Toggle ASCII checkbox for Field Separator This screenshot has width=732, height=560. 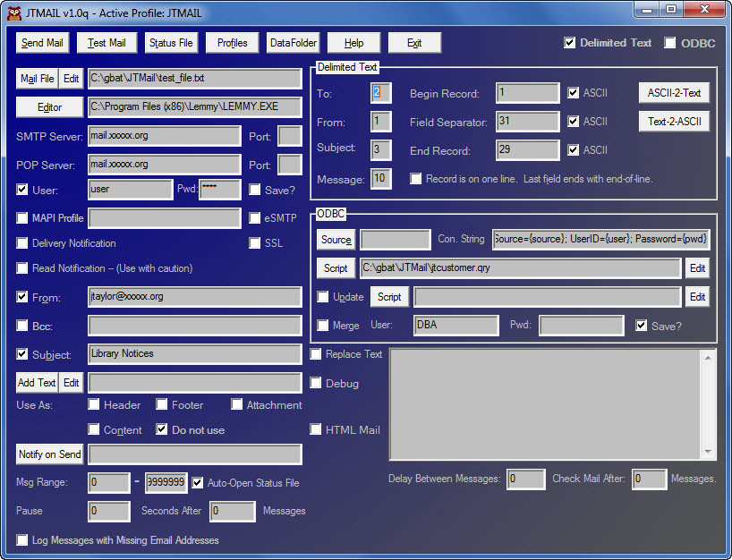(x=574, y=122)
